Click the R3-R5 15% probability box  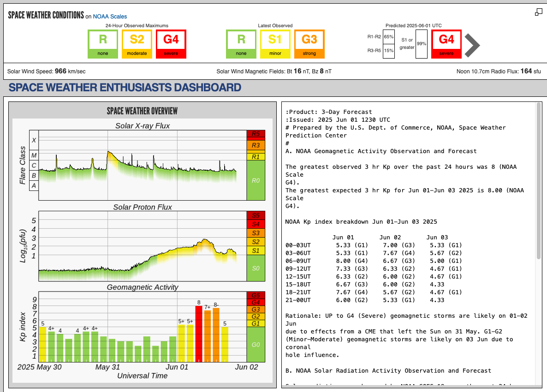coord(389,51)
